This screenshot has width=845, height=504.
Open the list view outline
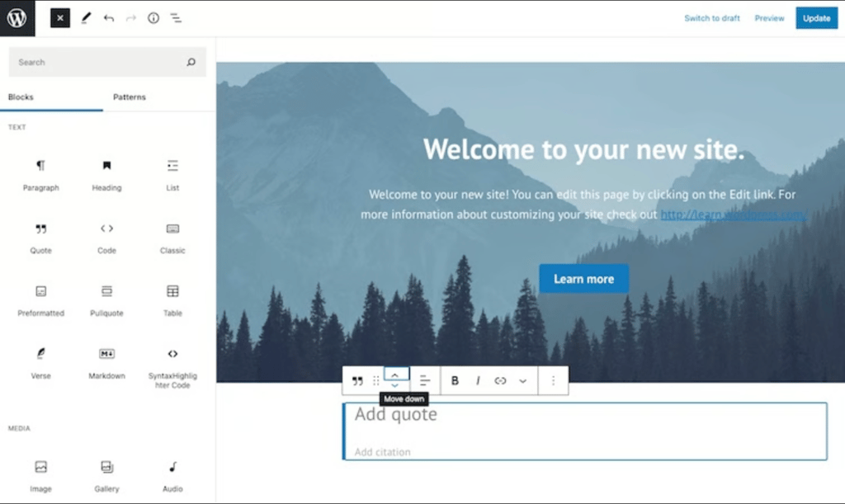[x=176, y=18]
